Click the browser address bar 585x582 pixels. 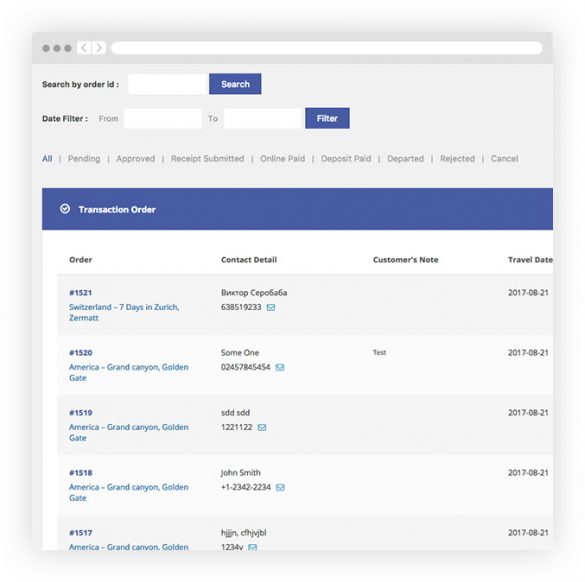[326, 48]
